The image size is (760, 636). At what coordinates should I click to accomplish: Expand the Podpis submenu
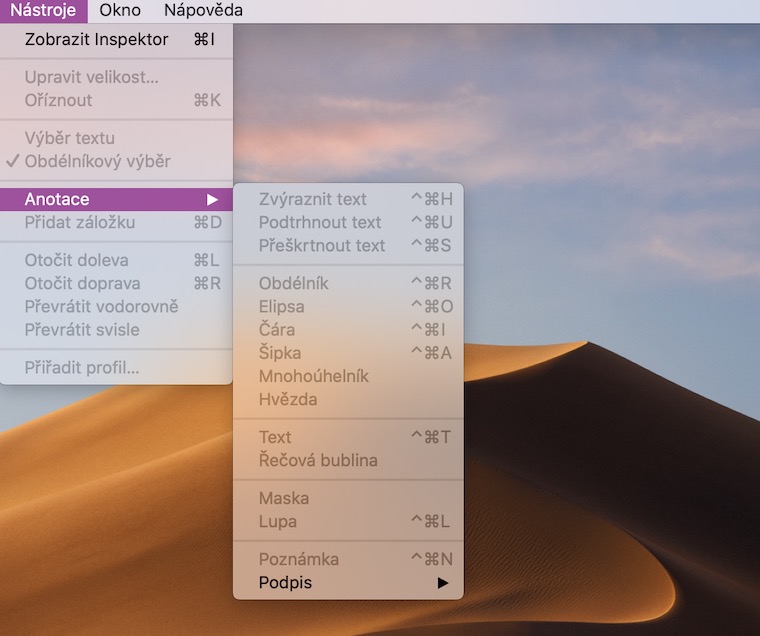tap(348, 583)
